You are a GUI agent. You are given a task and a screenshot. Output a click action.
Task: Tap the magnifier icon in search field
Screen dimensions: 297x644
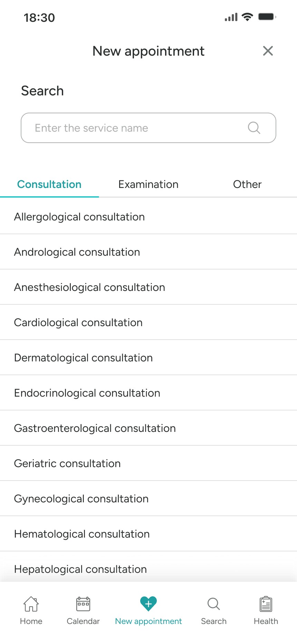254,128
